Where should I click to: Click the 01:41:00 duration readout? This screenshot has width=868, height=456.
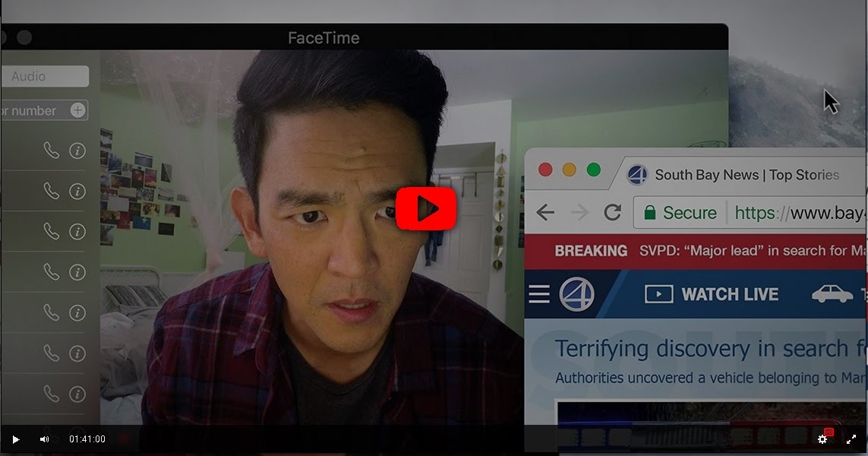coord(87,439)
